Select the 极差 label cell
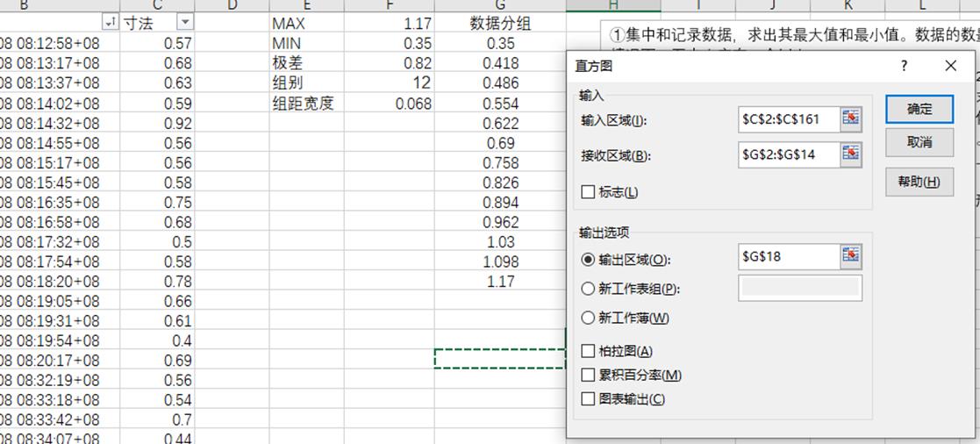Screen dimensions: 980x444 pyautogui.click(x=306, y=63)
